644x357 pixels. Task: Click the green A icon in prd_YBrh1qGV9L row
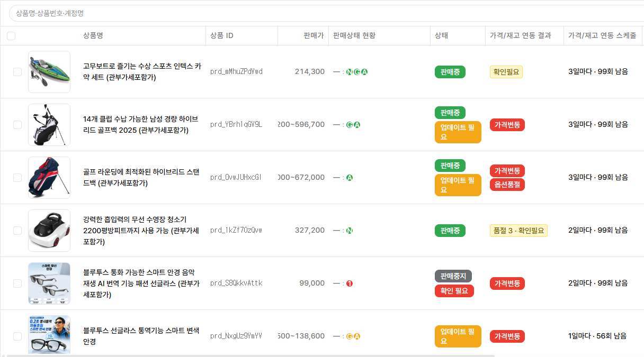(x=357, y=125)
